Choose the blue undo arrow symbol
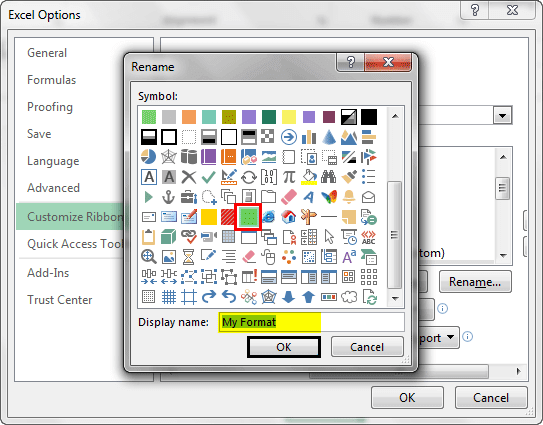Screen dimensions: 543x425 (x=229, y=297)
